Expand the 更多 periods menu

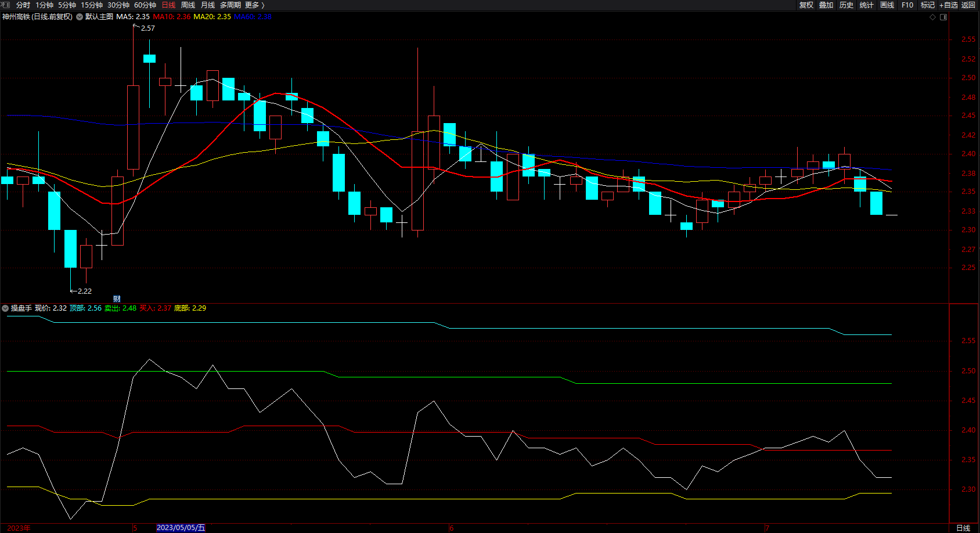pyautogui.click(x=254, y=5)
